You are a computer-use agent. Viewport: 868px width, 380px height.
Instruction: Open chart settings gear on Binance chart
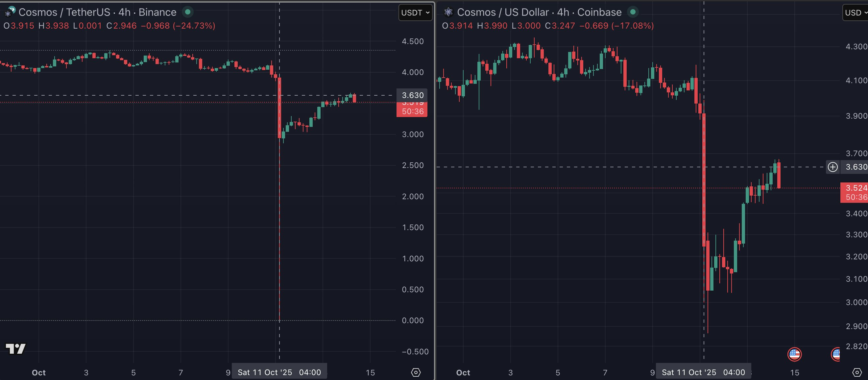coord(416,372)
